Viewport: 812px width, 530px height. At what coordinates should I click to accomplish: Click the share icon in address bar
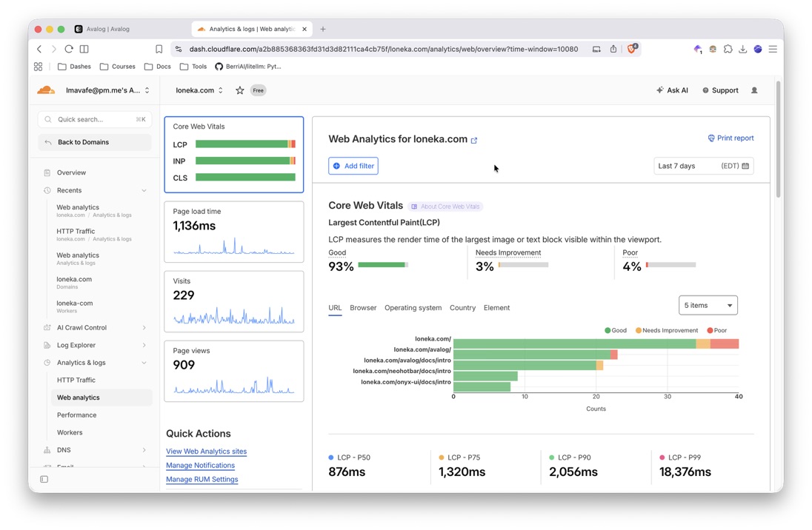pos(613,49)
